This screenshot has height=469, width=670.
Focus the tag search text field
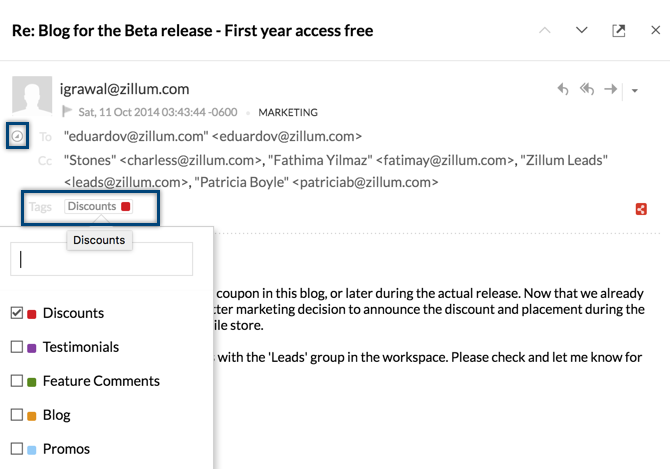101,259
